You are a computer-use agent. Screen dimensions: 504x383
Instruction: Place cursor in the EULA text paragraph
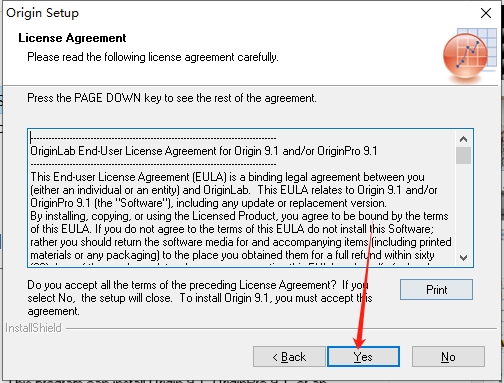(240, 216)
